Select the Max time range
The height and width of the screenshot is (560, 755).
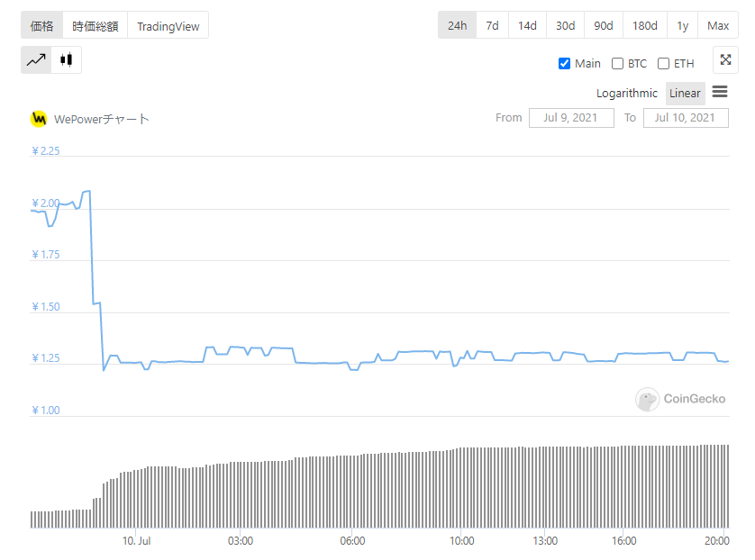(x=718, y=25)
